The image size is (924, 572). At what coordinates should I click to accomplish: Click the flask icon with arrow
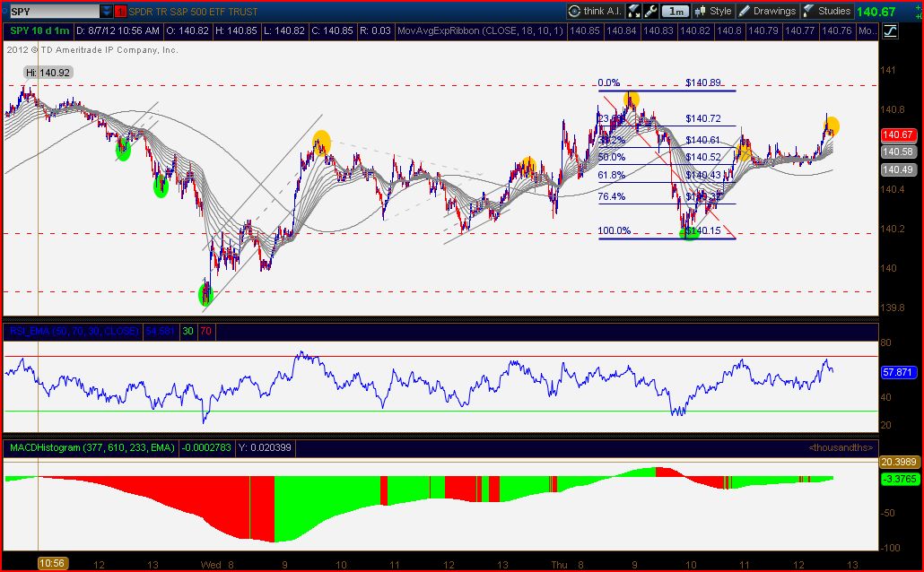[x=633, y=11]
